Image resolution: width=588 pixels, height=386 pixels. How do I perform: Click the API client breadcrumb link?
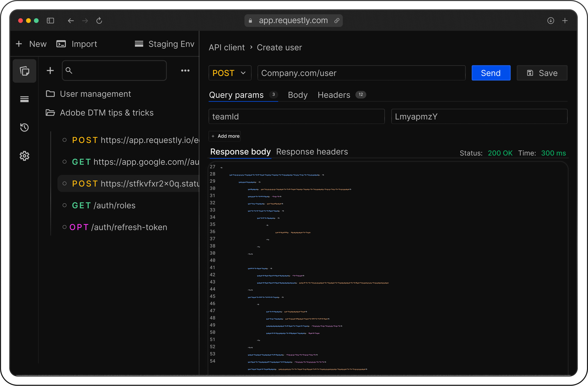[227, 47]
